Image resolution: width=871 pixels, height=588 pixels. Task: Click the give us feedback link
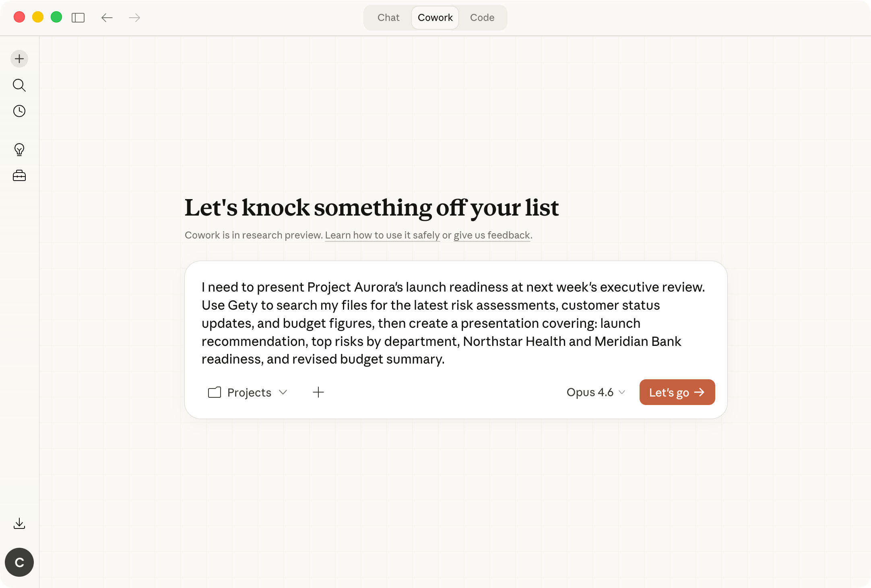click(491, 235)
